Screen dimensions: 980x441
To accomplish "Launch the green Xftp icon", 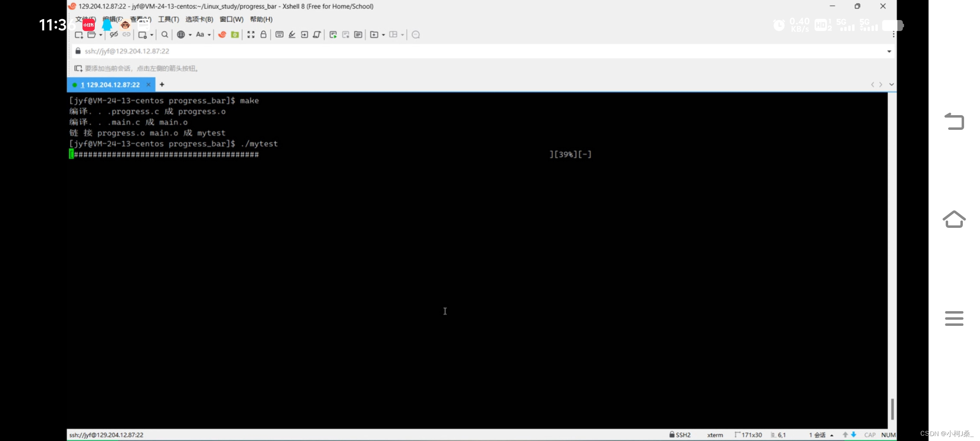I will [x=235, y=35].
